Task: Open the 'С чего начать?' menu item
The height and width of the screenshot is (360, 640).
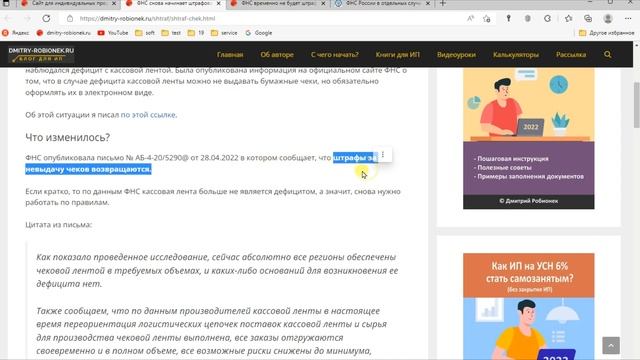Action: (x=335, y=54)
